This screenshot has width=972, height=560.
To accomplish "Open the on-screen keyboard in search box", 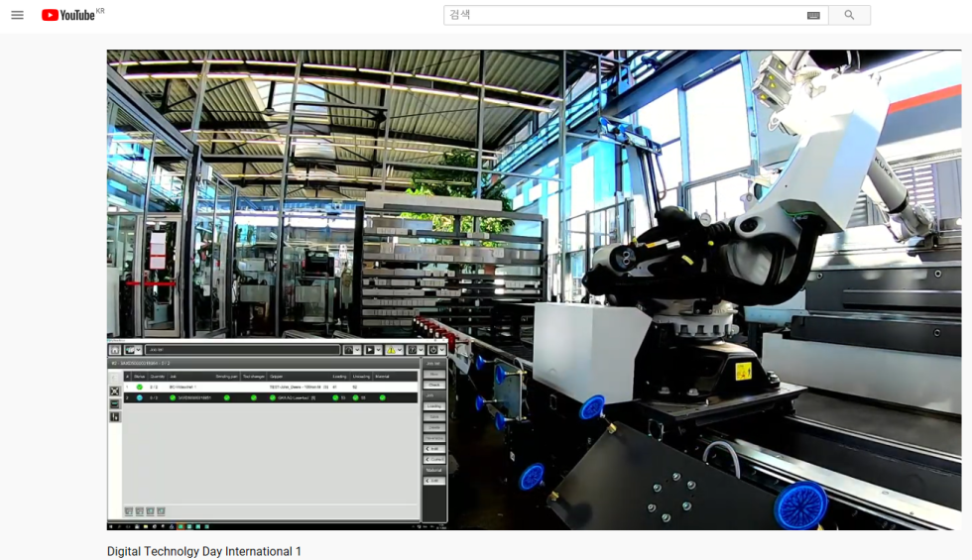I will tap(813, 16).
